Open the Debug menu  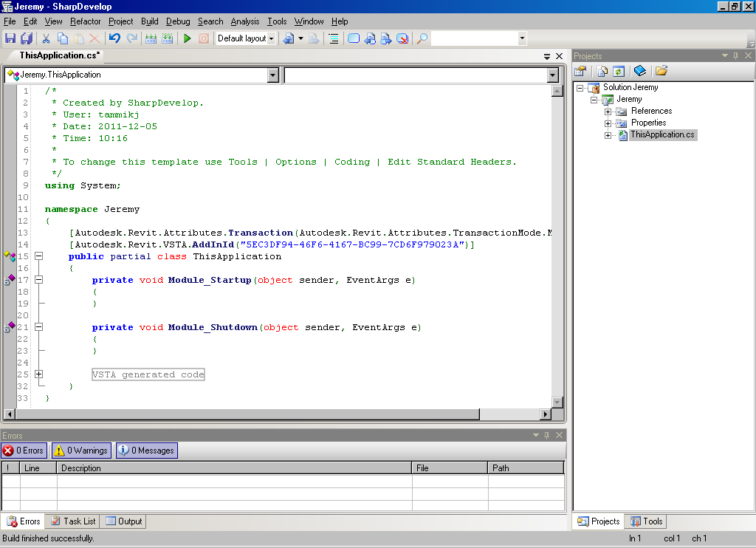[x=178, y=21]
